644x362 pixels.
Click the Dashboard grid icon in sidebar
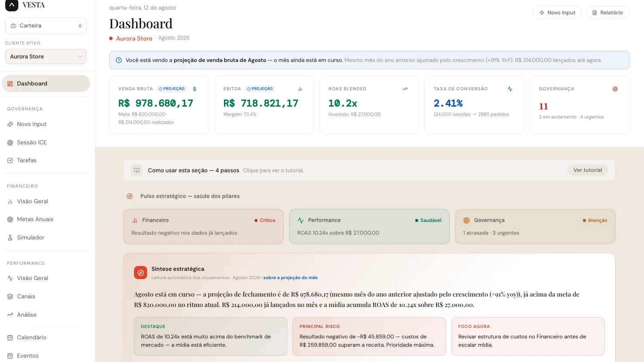10,84
